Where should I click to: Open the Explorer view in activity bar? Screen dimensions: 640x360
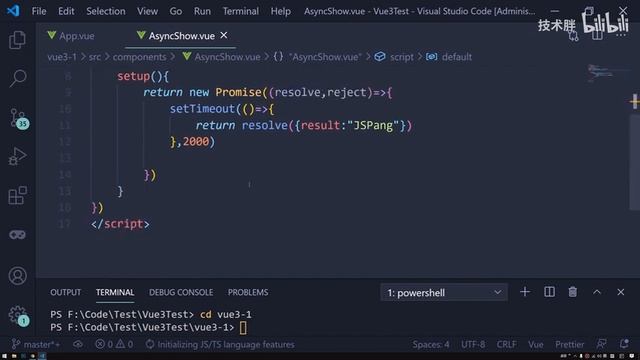(x=17, y=40)
